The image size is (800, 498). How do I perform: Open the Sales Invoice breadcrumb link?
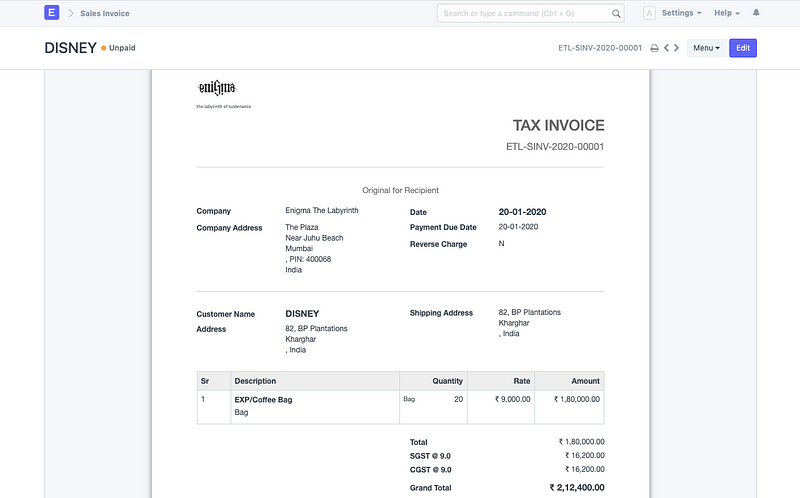coord(105,14)
